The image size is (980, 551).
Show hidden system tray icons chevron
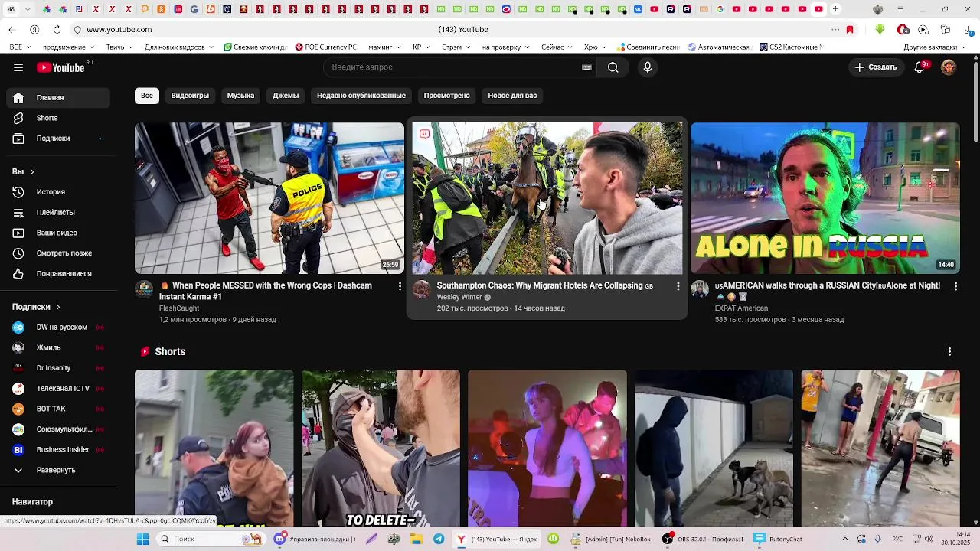click(x=845, y=540)
